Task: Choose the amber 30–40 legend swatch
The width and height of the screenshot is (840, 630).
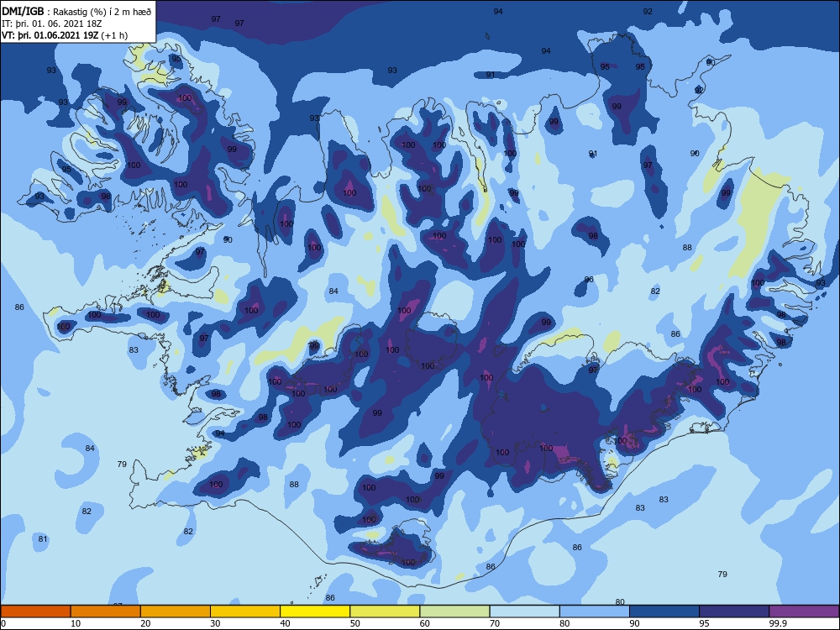Action: 245,612
